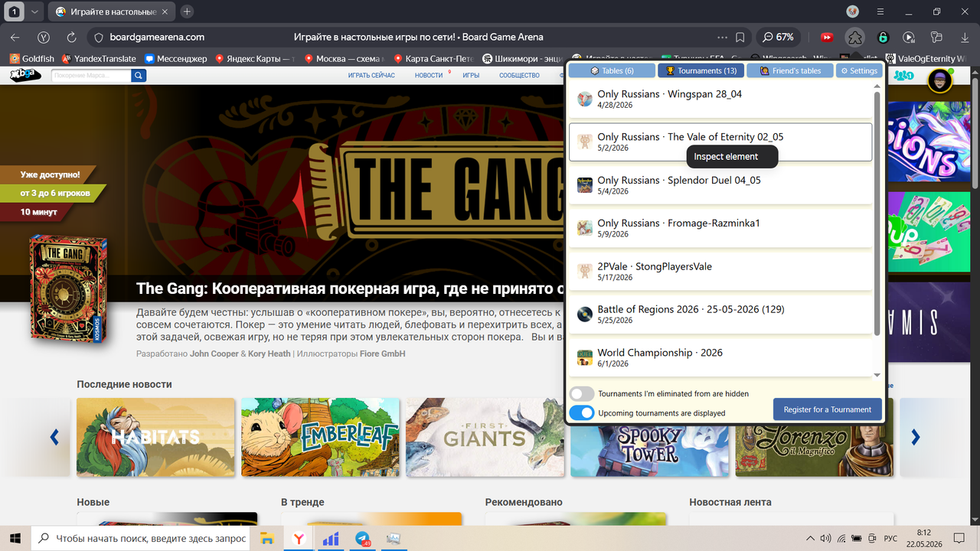Open Battle of Regions 2026 tournament

coord(720,315)
